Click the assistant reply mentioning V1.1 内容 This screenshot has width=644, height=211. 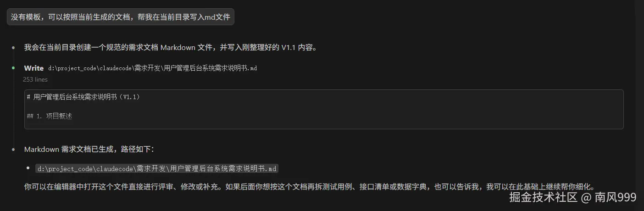[x=171, y=47]
